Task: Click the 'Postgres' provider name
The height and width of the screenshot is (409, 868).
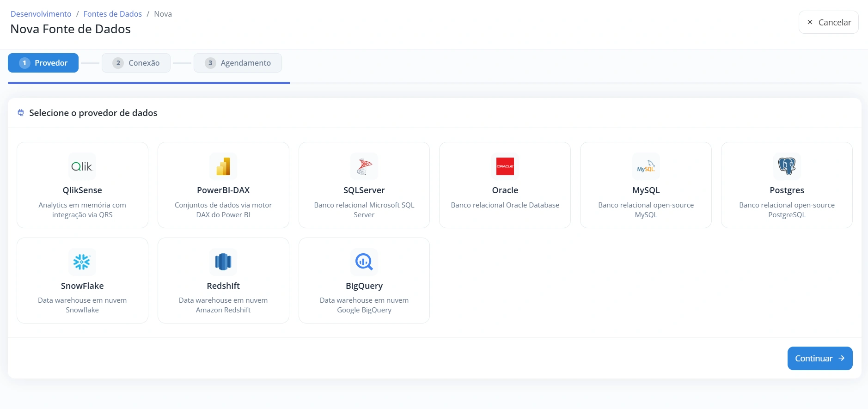Action: click(x=787, y=190)
